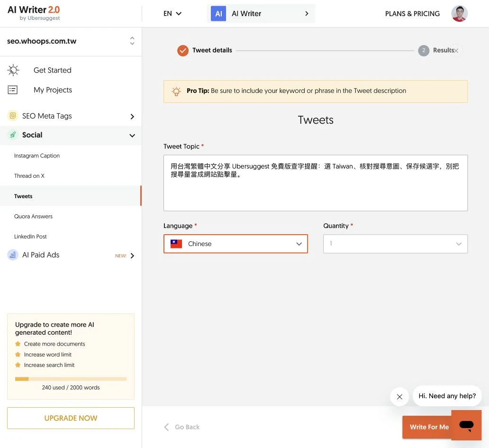
Task: Click the word usage progress bar
Action: pos(71,379)
